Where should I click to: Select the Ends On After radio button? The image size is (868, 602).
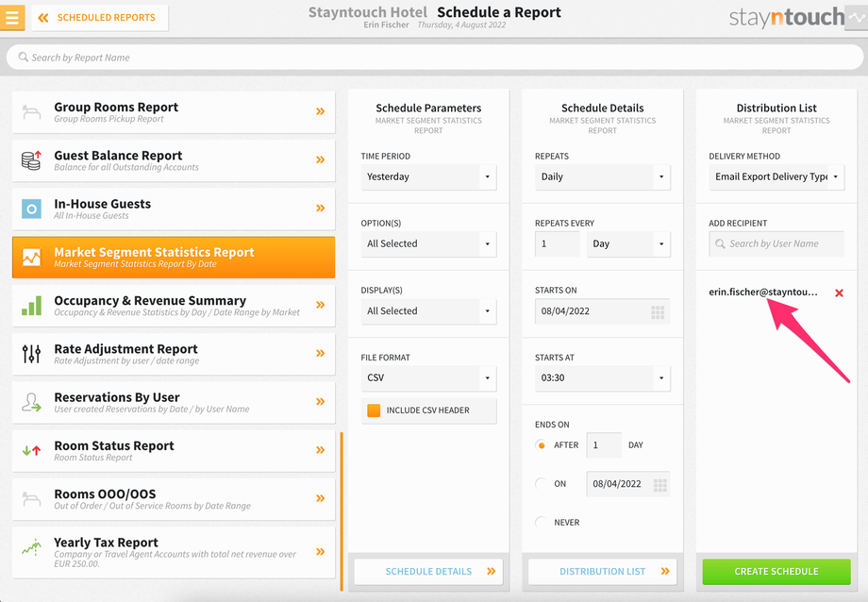tap(542, 445)
